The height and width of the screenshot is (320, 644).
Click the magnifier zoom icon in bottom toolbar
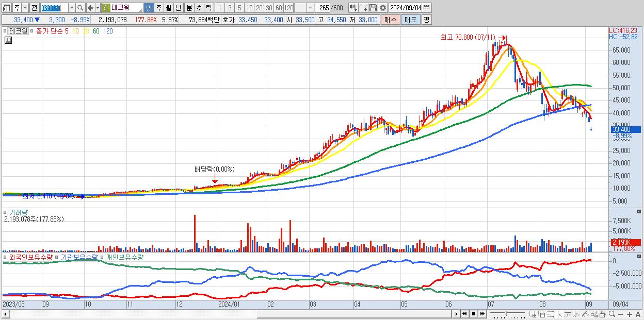[612, 314]
